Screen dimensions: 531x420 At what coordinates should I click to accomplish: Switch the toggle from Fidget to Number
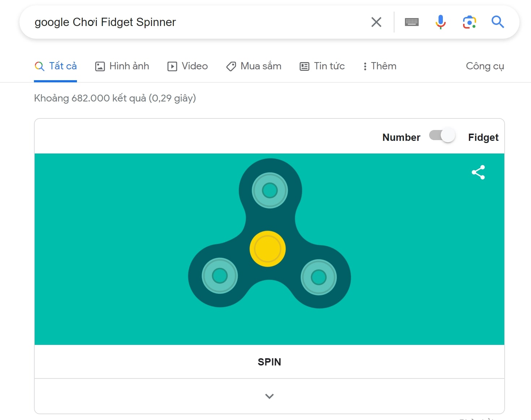click(441, 135)
